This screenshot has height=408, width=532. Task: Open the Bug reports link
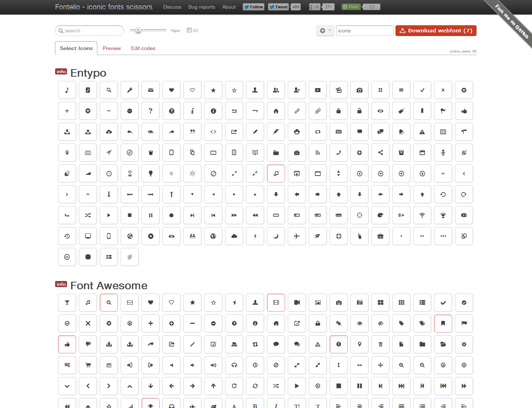click(201, 7)
